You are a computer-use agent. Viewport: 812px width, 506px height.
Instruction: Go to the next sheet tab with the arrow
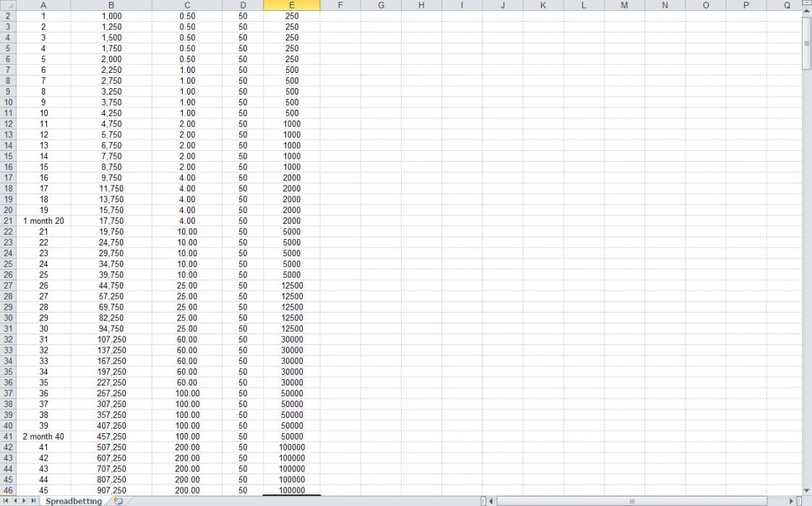tap(24, 501)
